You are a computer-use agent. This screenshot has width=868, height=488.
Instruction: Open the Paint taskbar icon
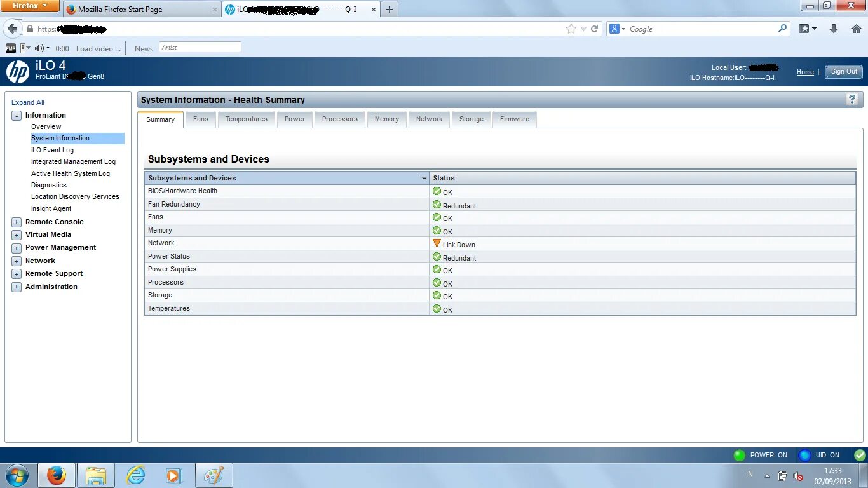click(x=214, y=475)
